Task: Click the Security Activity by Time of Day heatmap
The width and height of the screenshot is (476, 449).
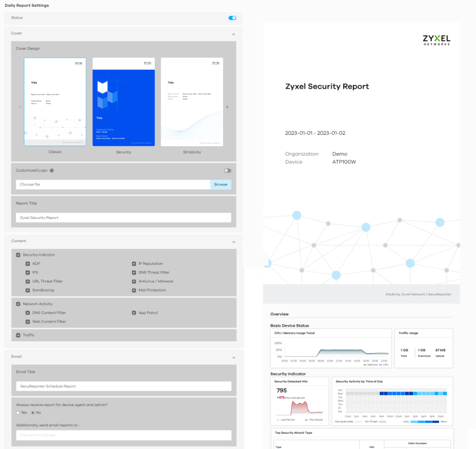Action: pos(396,400)
